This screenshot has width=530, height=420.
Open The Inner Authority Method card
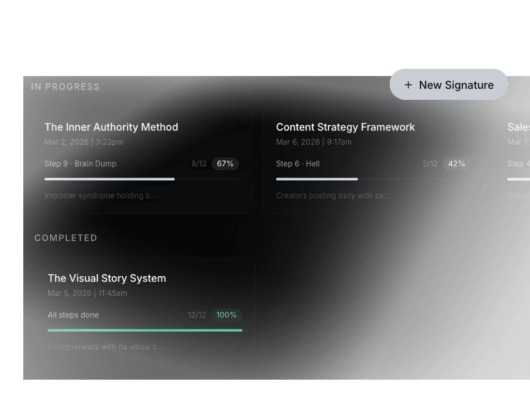point(143,160)
